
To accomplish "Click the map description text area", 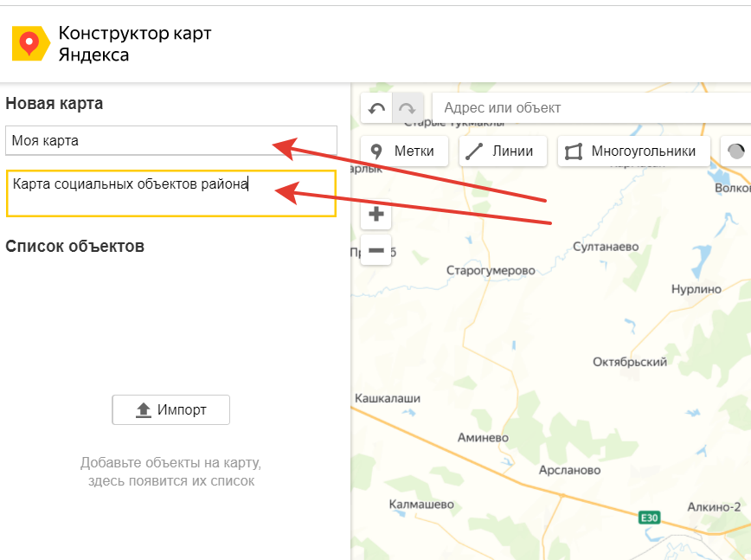I will click(x=170, y=193).
